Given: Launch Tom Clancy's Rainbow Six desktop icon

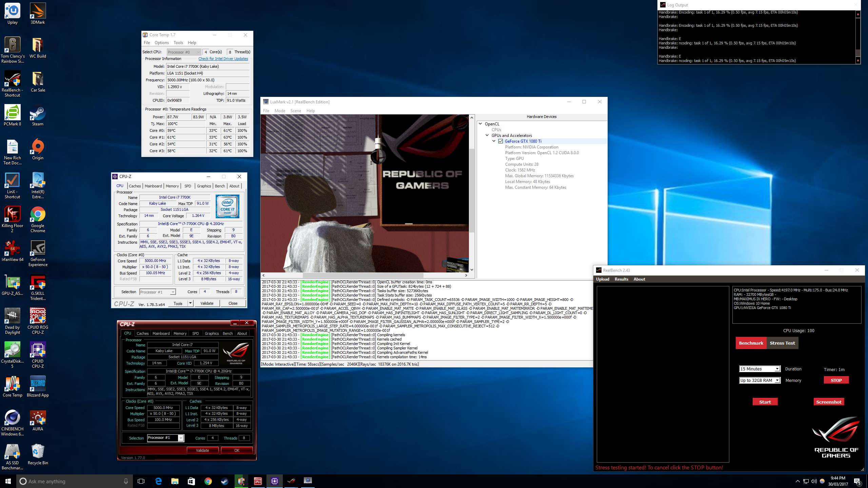Looking at the screenshot, I should pos(13,50).
